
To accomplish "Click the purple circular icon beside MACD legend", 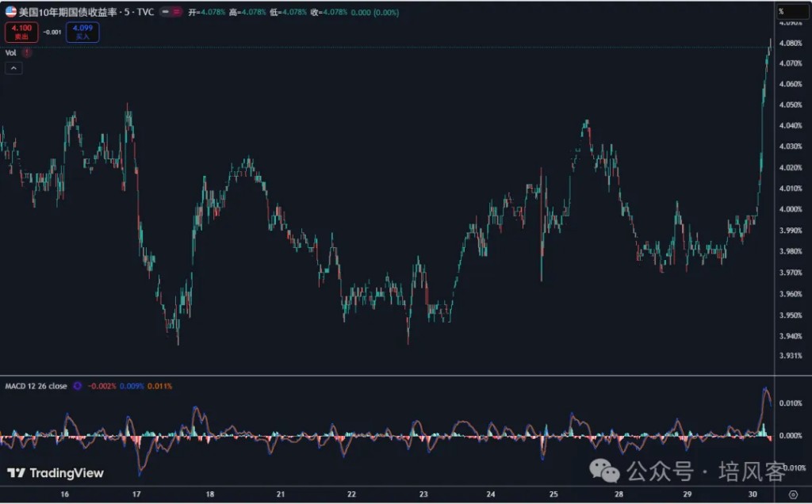I will point(77,386).
